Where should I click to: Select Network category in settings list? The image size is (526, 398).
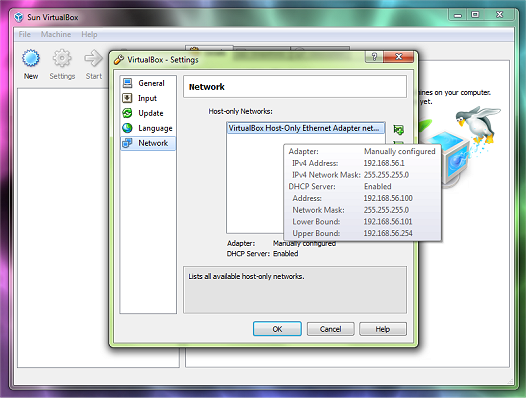pyautogui.click(x=148, y=143)
